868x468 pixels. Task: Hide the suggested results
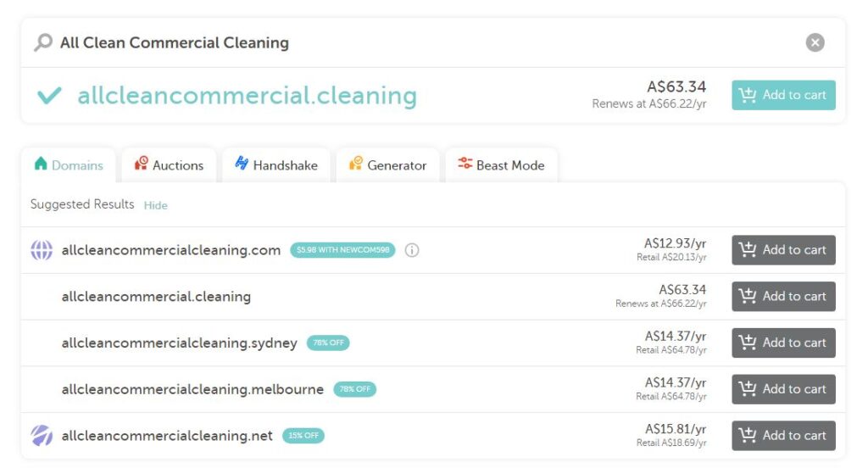[156, 205]
